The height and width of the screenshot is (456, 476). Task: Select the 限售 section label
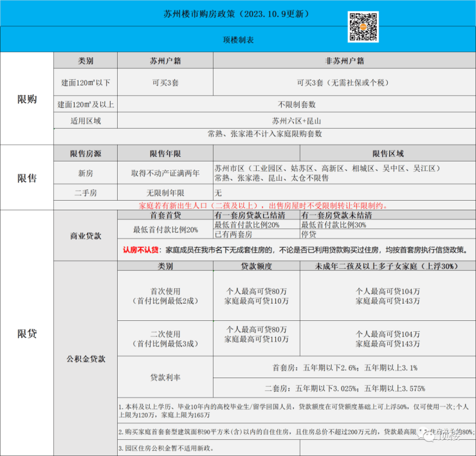[26, 179]
